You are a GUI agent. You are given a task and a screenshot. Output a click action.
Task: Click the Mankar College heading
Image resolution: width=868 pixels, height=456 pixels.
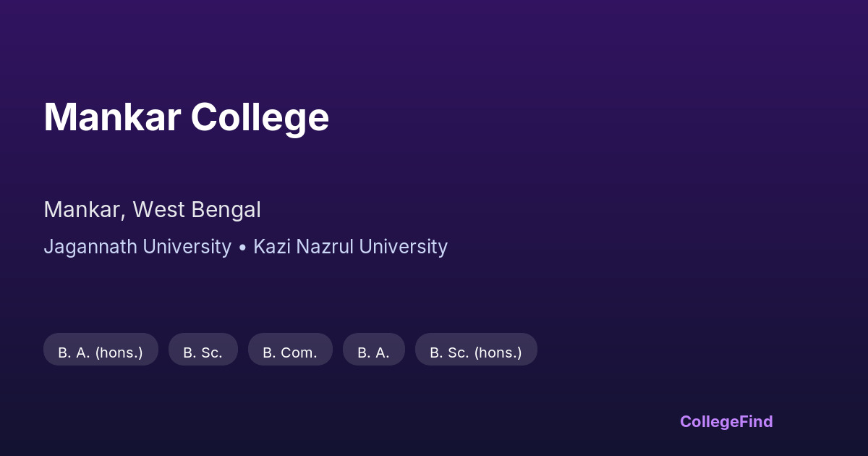click(x=186, y=117)
